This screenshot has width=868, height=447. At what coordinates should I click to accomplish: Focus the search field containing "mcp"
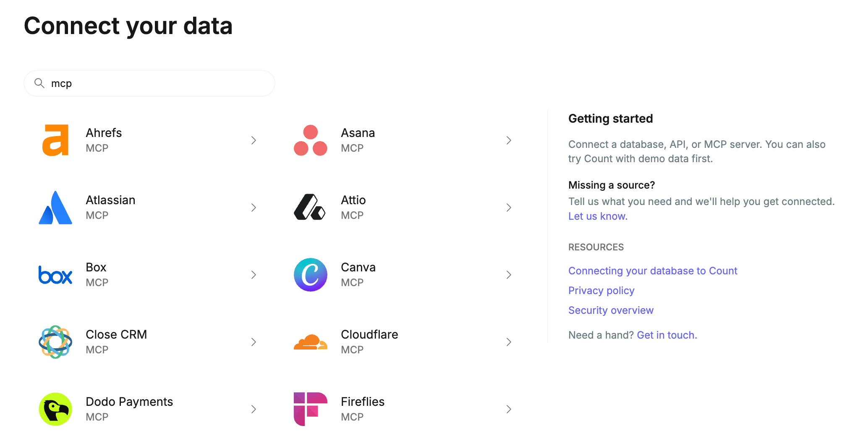[149, 83]
